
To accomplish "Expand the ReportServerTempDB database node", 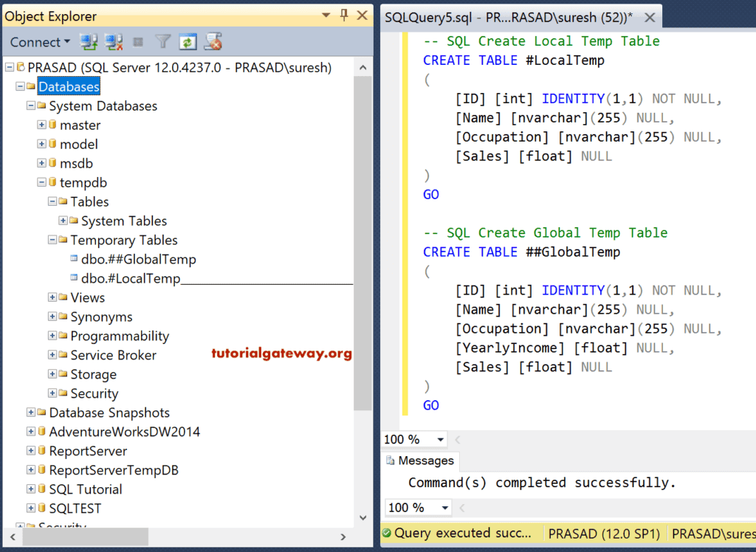I will (31, 469).
